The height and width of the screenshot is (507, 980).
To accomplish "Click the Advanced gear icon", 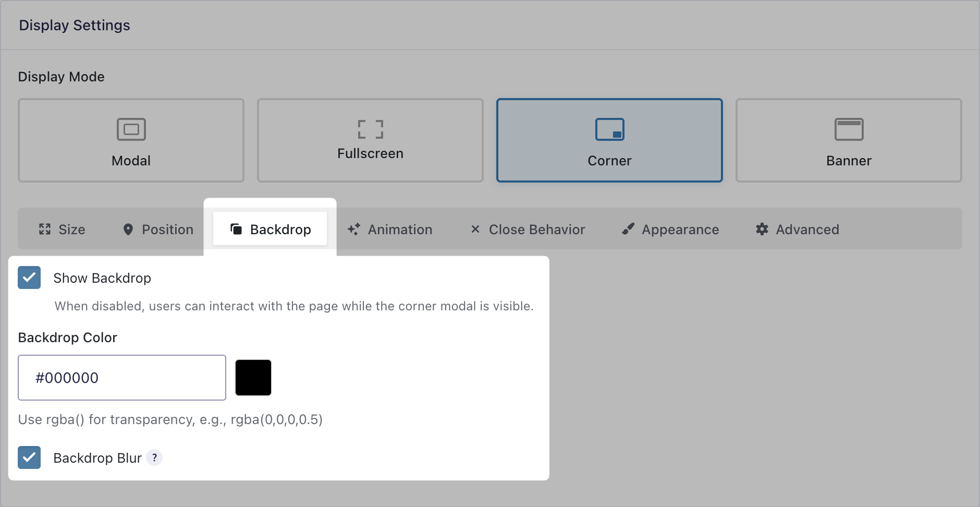I will pos(762,230).
